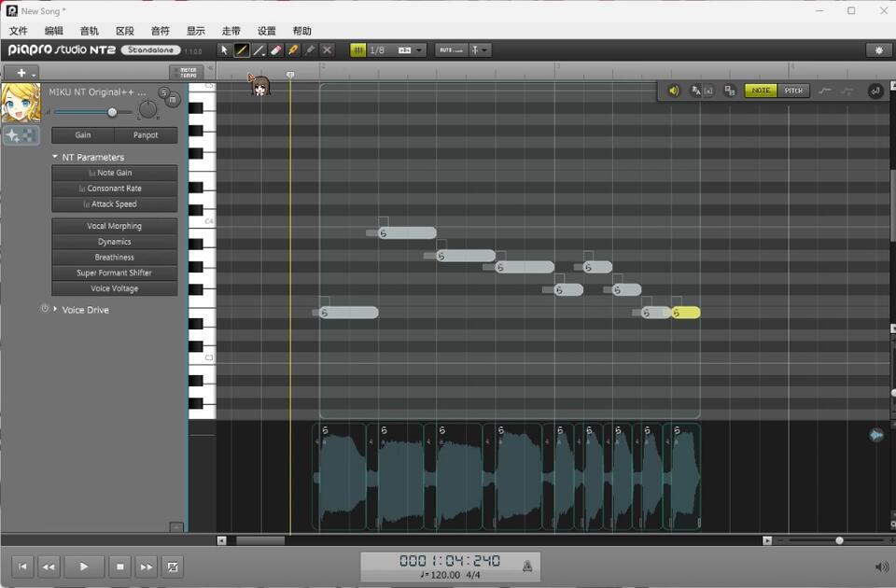
Task: Solo the MIKU NT track
Action: [x=164, y=92]
